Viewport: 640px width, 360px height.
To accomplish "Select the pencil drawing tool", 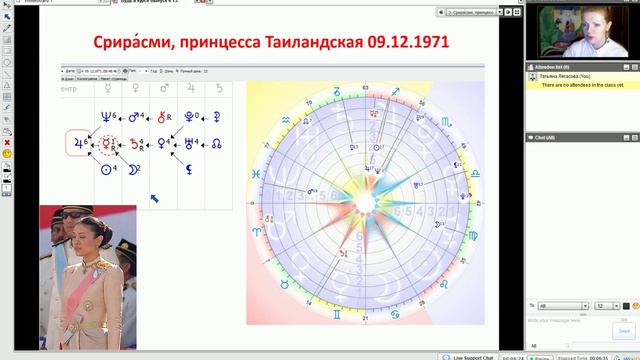I will [7, 29].
